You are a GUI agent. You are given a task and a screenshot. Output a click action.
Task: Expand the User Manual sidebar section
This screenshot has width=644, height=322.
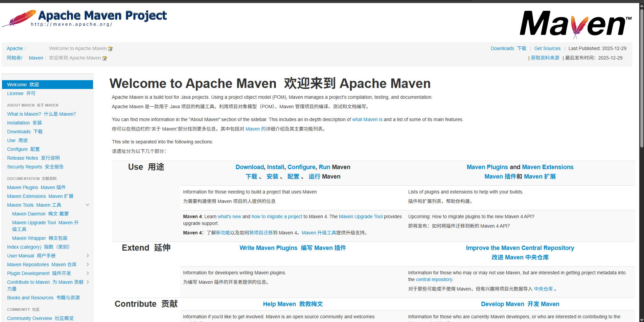pyautogui.click(x=88, y=256)
